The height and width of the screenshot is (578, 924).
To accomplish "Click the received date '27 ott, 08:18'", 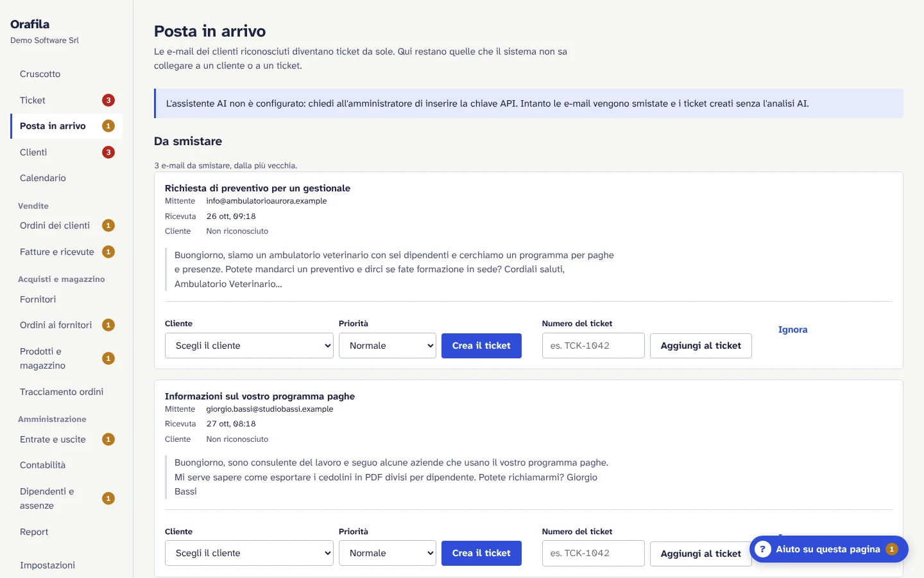I will pyautogui.click(x=231, y=424).
